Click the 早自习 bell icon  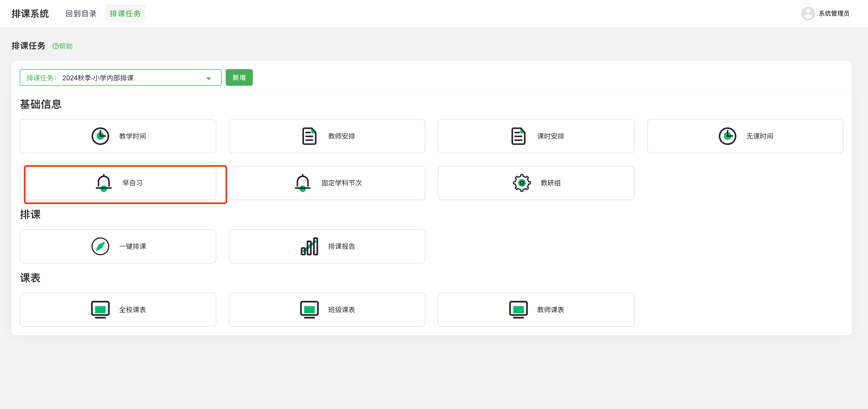pos(103,183)
